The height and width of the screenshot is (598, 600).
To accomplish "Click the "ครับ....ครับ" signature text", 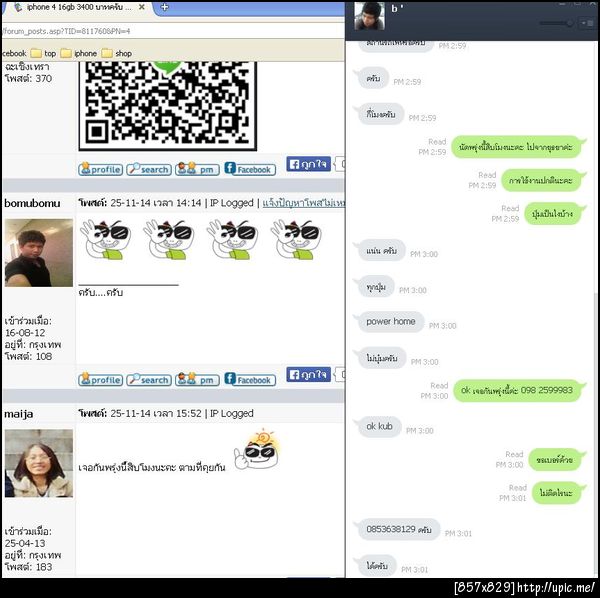I will point(100,293).
